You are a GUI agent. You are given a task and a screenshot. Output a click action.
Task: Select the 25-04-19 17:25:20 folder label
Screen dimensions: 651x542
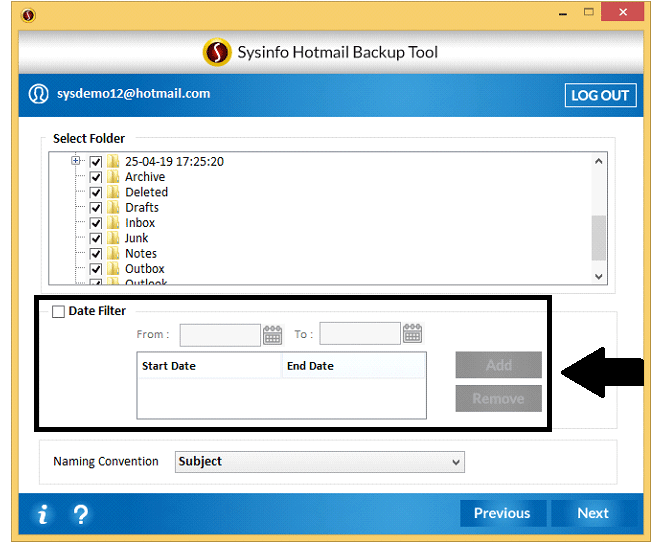pos(174,162)
